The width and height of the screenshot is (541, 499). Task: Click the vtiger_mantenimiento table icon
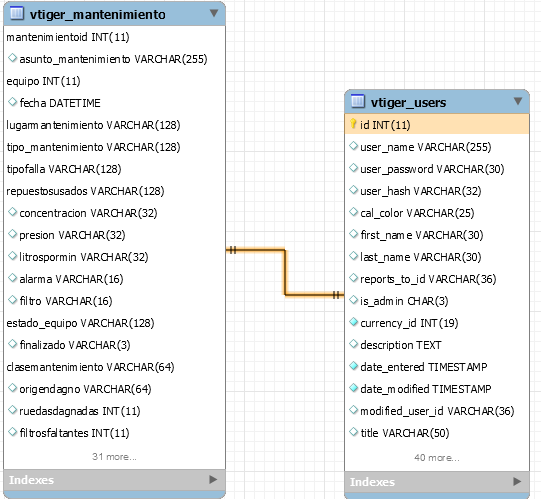tap(17, 13)
